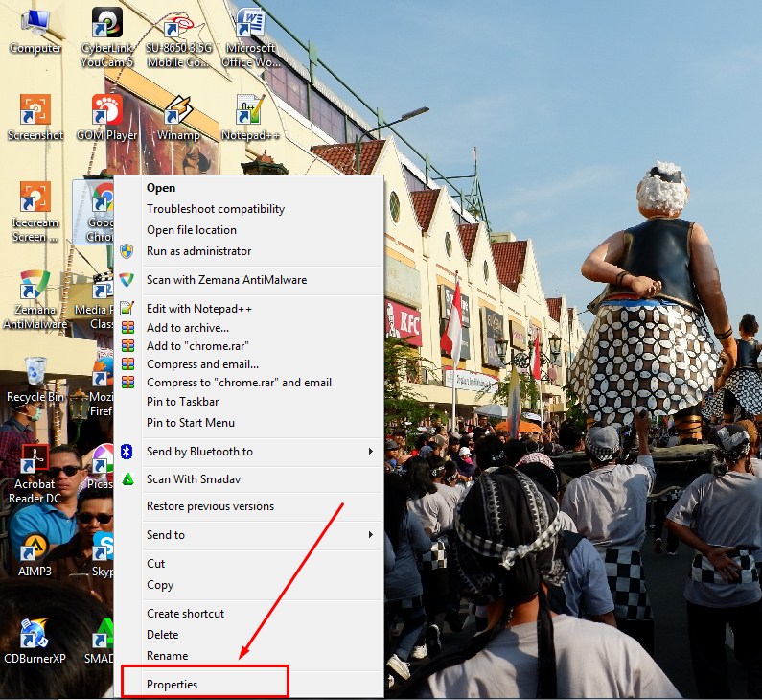Select the AIMP3 desktop shortcut

point(35,554)
